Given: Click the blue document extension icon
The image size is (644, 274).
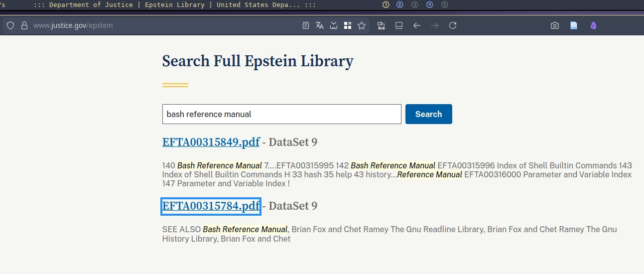Looking at the screenshot, I should [574, 25].
